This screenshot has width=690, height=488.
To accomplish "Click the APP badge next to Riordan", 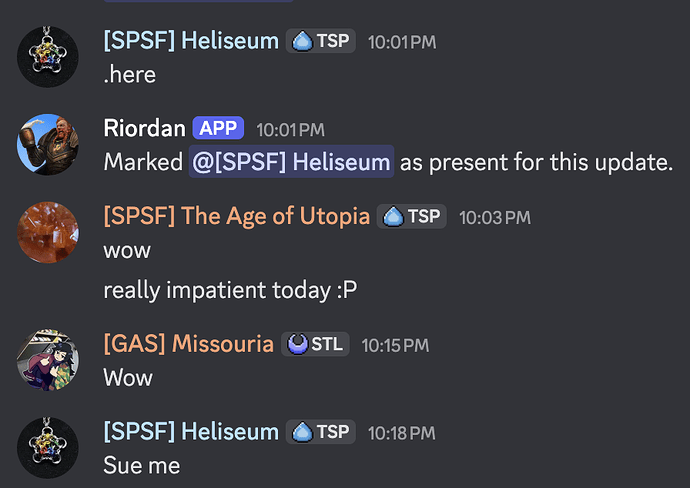I will click(218, 129).
